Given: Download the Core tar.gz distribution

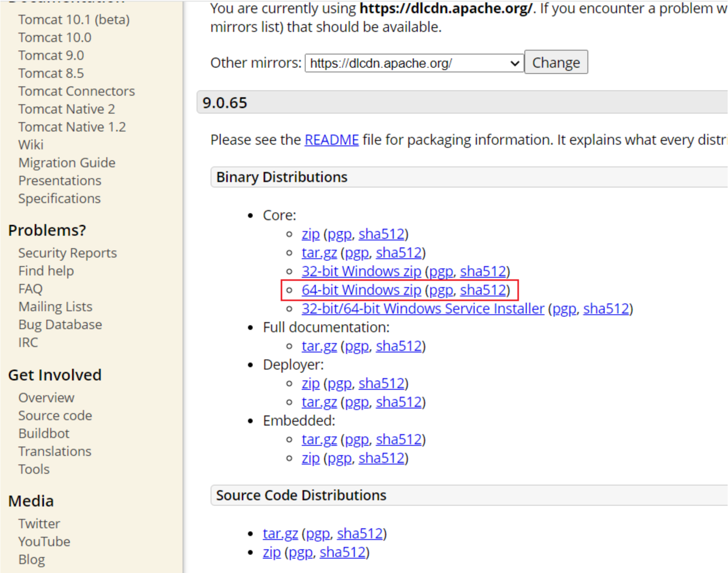Looking at the screenshot, I should (x=319, y=253).
